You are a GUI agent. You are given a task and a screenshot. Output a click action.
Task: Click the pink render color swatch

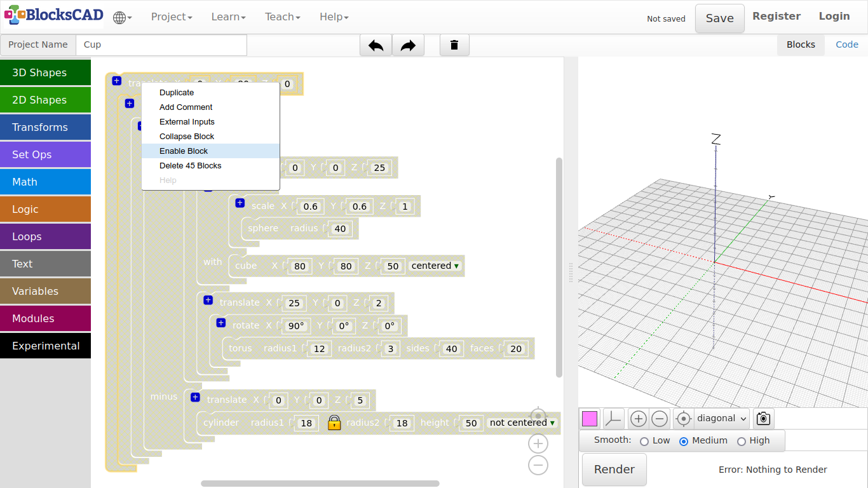(x=590, y=419)
